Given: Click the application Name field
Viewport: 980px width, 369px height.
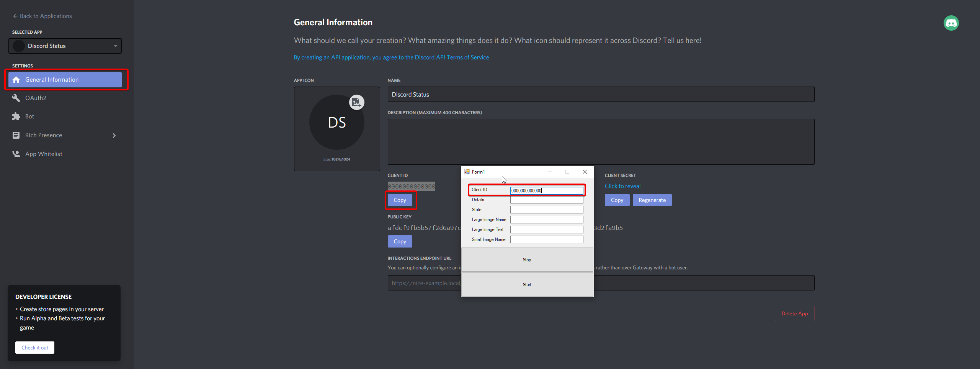Looking at the screenshot, I should click(601, 94).
